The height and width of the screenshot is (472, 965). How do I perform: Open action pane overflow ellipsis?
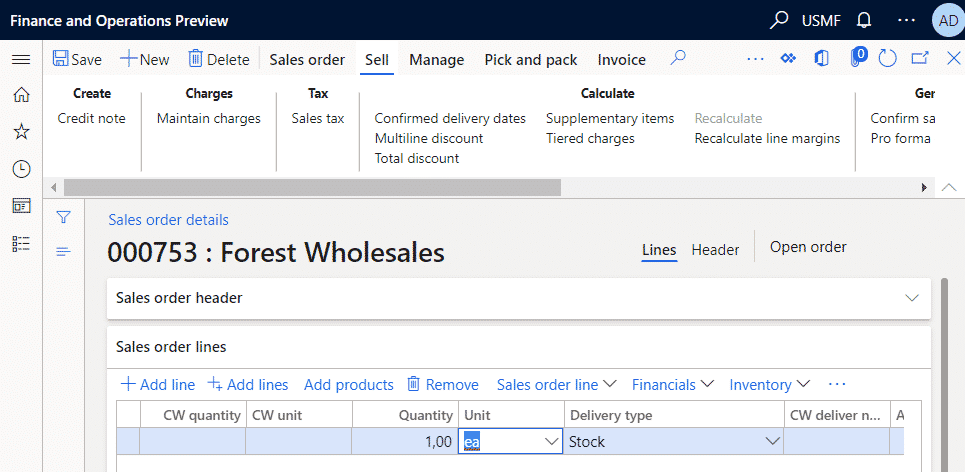coord(755,59)
